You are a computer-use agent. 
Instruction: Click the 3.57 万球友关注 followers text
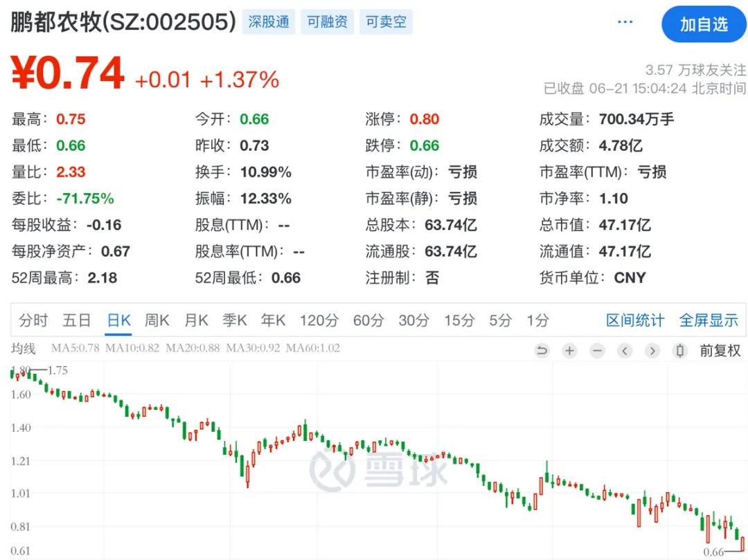[x=695, y=70]
